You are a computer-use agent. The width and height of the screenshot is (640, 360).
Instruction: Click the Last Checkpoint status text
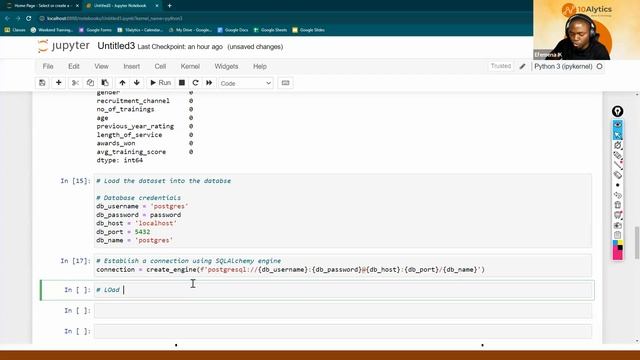tap(180, 47)
